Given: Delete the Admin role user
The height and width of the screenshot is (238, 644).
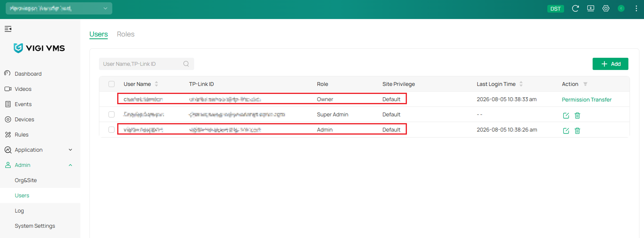Looking at the screenshot, I should tap(577, 131).
